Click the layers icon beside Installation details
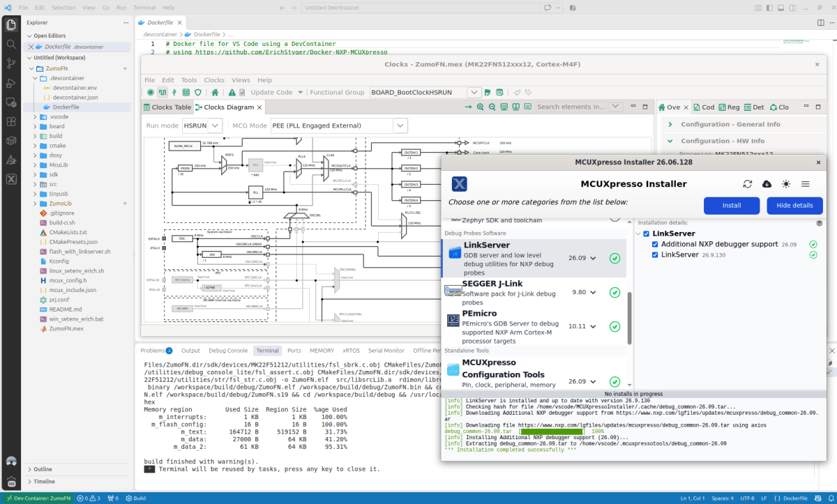Screen dimensions: 837x504 click(819, 223)
